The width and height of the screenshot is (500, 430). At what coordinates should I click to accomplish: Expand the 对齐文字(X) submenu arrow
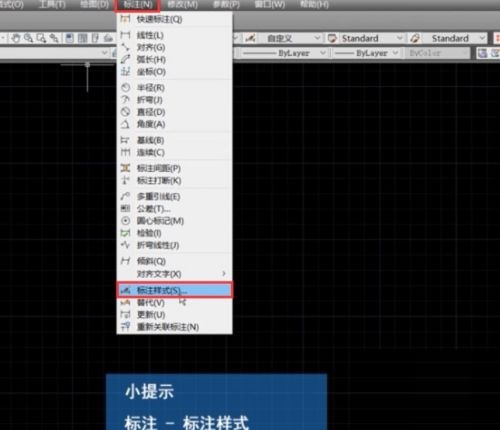[224, 274]
